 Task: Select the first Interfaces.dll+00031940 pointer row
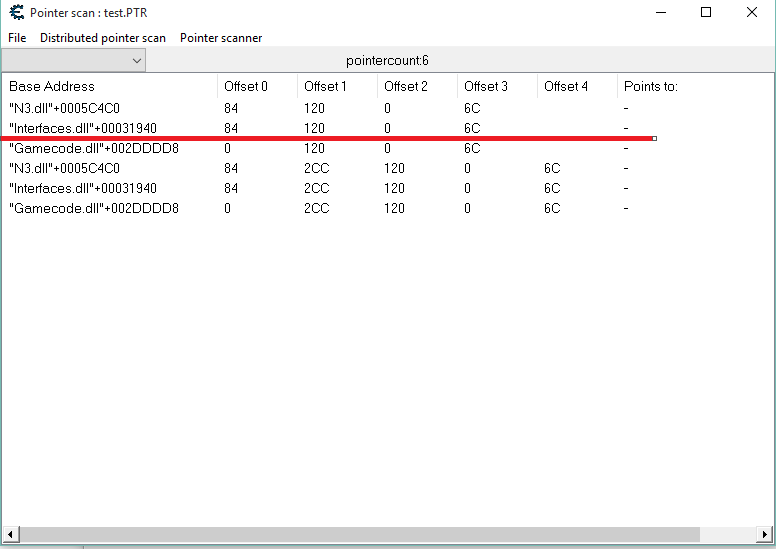(82, 128)
